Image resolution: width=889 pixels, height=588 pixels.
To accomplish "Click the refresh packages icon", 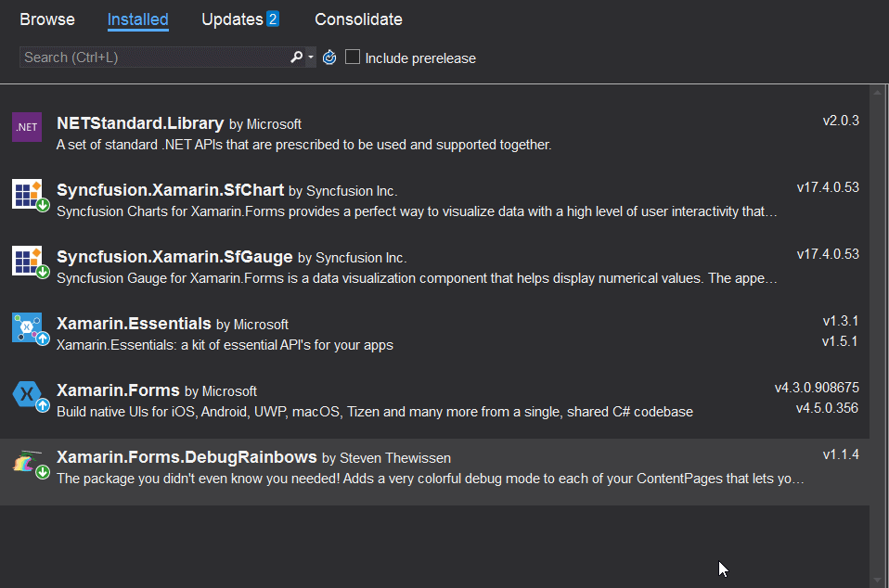I will coord(329,58).
